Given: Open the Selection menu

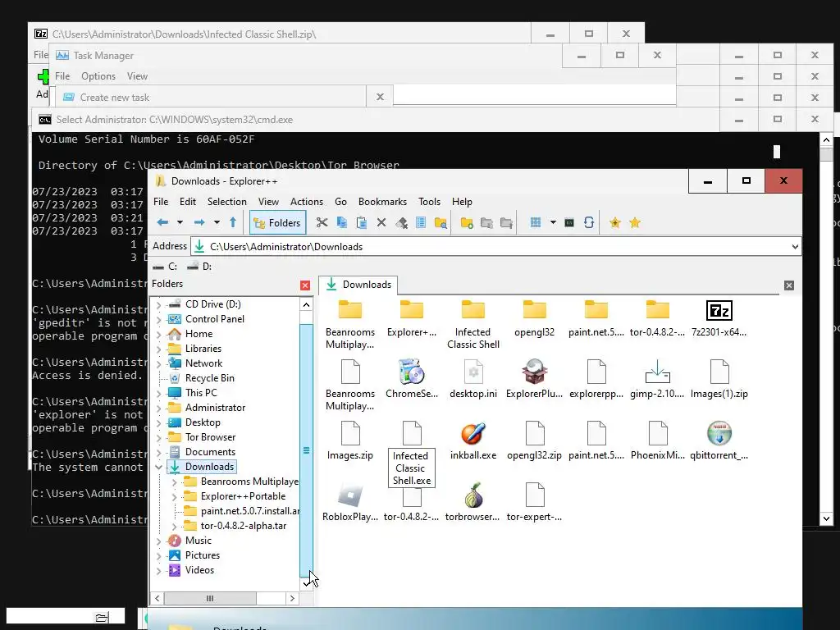Looking at the screenshot, I should tap(227, 202).
